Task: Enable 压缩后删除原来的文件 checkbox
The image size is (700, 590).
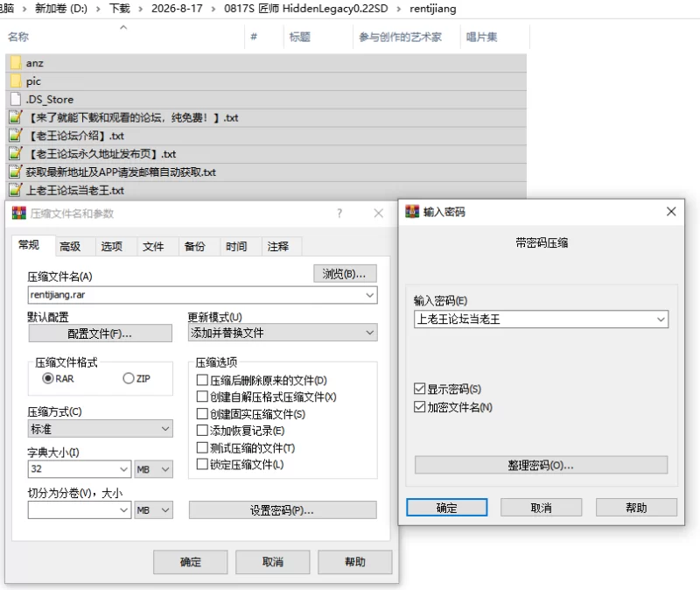Action: pos(202,380)
